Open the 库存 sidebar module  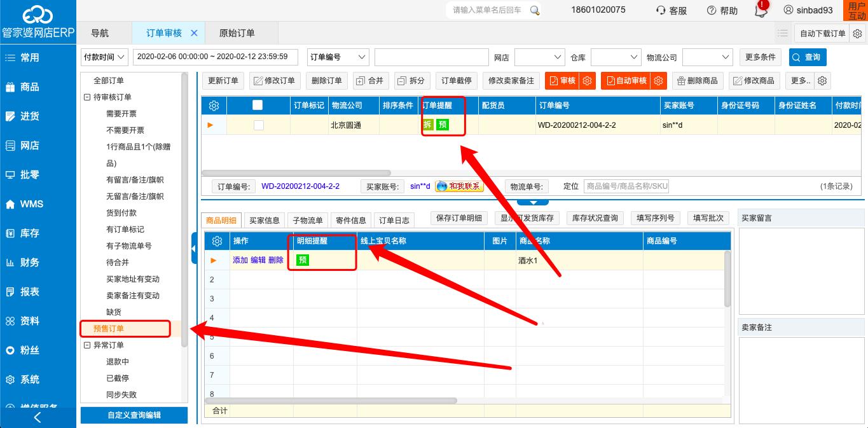[x=30, y=233]
